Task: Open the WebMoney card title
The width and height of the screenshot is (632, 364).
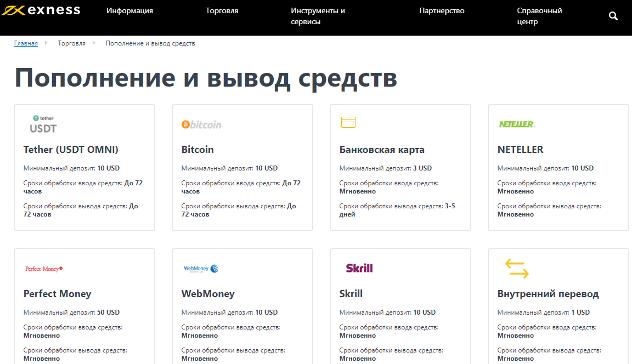Action: [208, 294]
